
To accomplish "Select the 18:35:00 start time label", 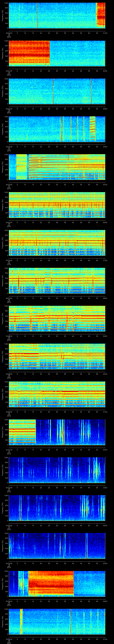I will click(9, 601).
